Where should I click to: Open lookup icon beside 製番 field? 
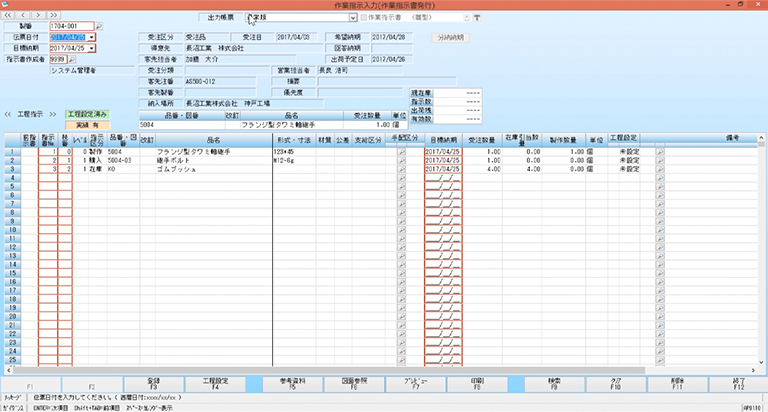click(x=99, y=26)
